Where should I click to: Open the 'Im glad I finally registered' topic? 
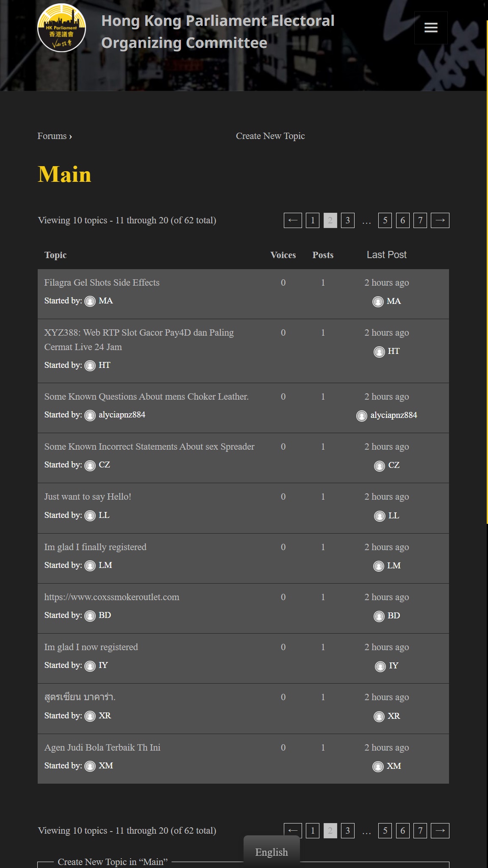click(x=95, y=547)
